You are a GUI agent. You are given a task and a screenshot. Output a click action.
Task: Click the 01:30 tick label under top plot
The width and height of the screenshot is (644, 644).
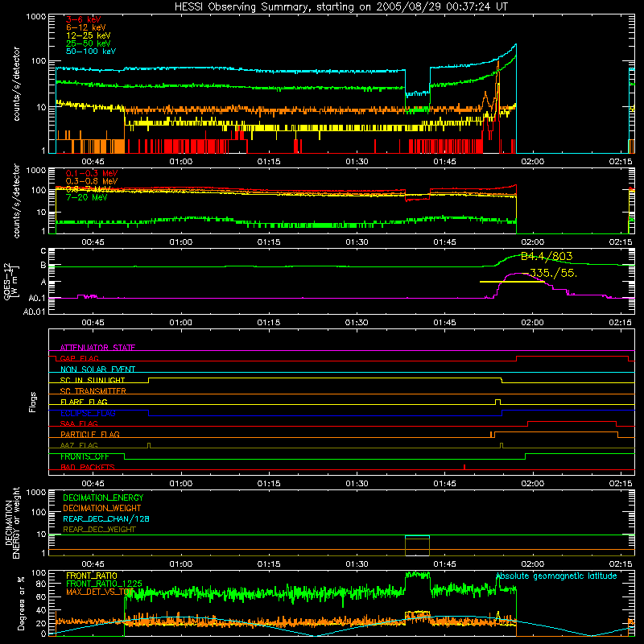[x=357, y=162]
